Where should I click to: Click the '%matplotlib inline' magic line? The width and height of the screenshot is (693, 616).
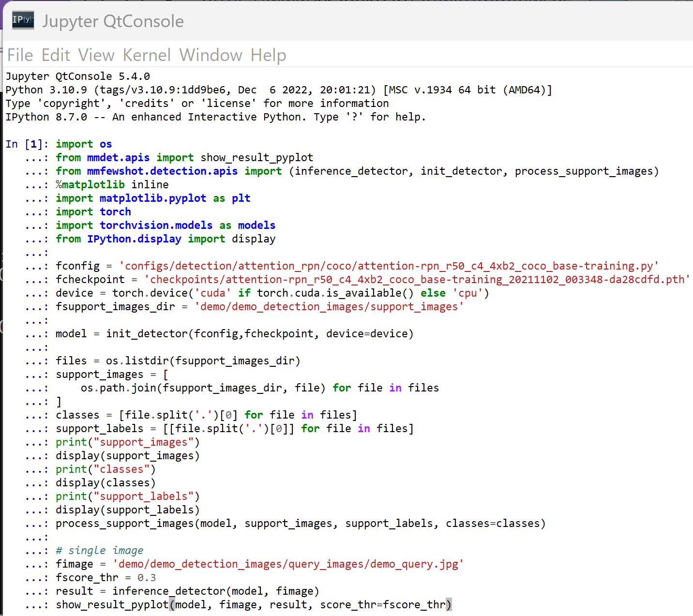point(112,185)
